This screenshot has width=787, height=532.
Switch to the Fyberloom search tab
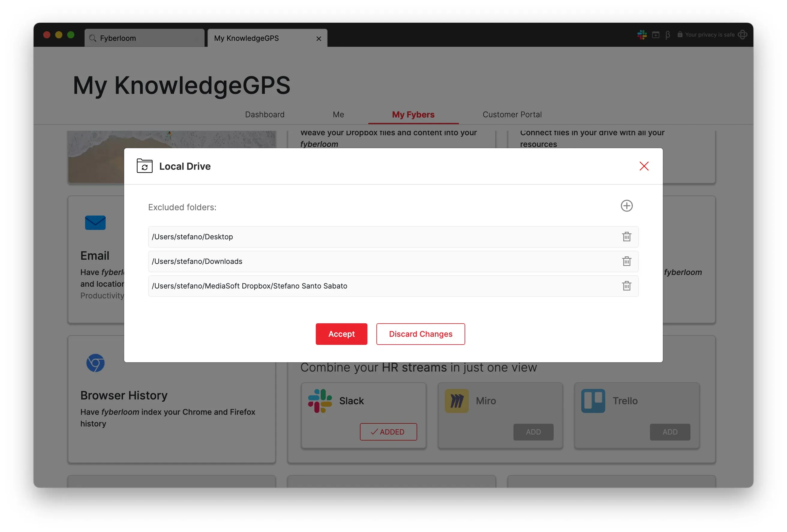point(144,38)
